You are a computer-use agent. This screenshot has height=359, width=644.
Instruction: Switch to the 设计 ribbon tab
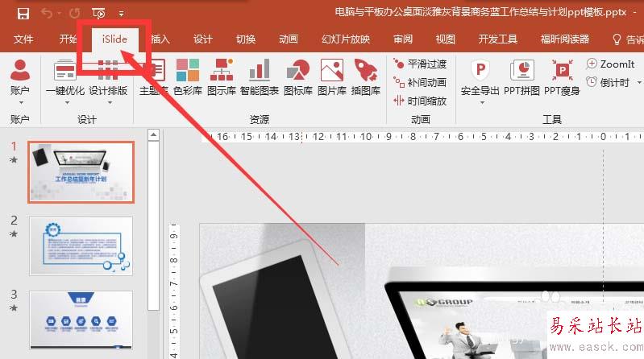coord(203,39)
